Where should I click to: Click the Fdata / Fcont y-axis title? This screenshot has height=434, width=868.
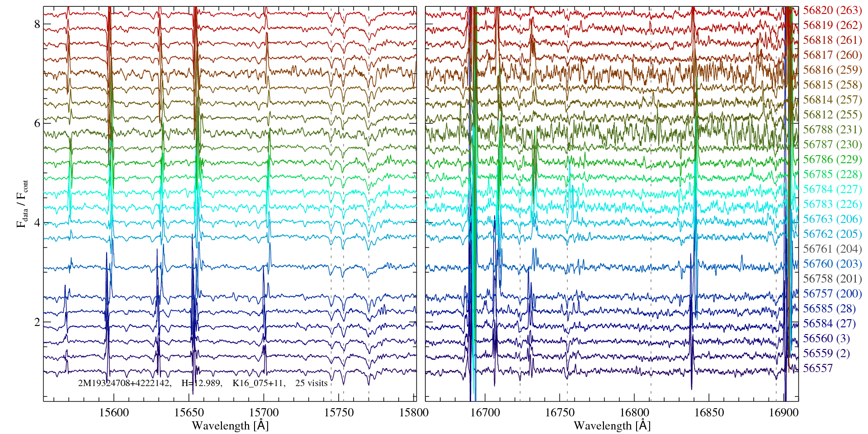click(22, 203)
